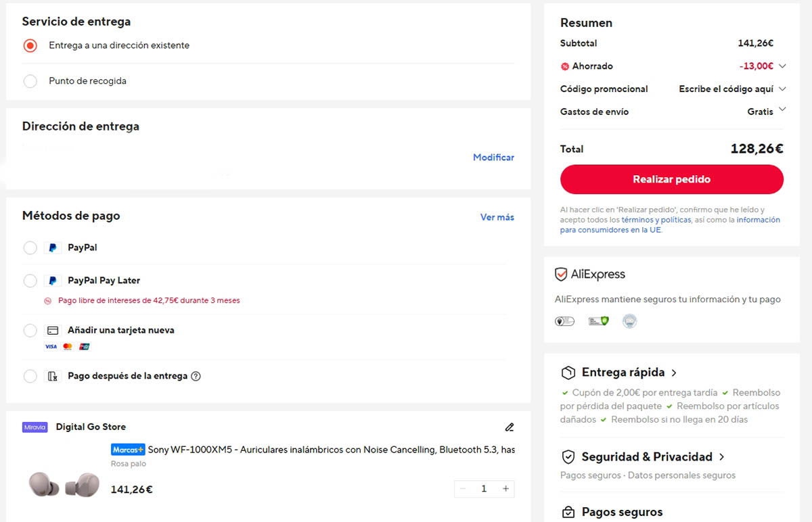The image size is (812, 522).
Task: Choose PayPal Pay Later payment method
Action: click(30, 281)
